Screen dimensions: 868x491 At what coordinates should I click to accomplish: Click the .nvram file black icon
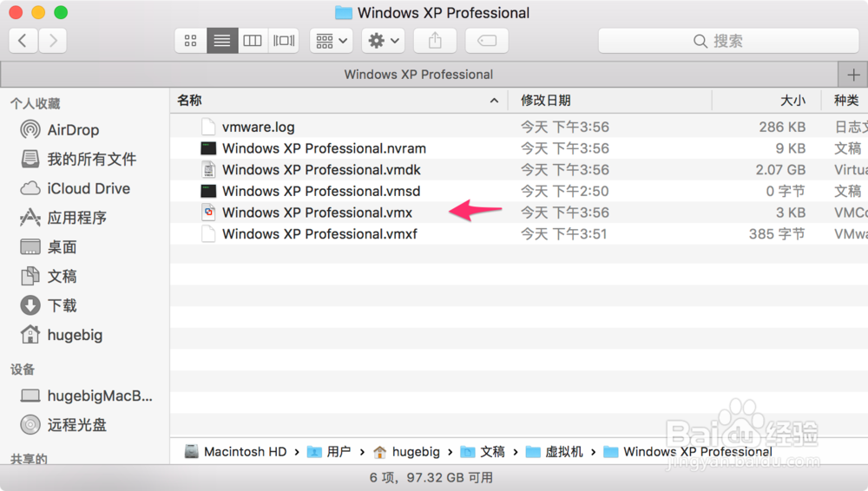point(208,148)
